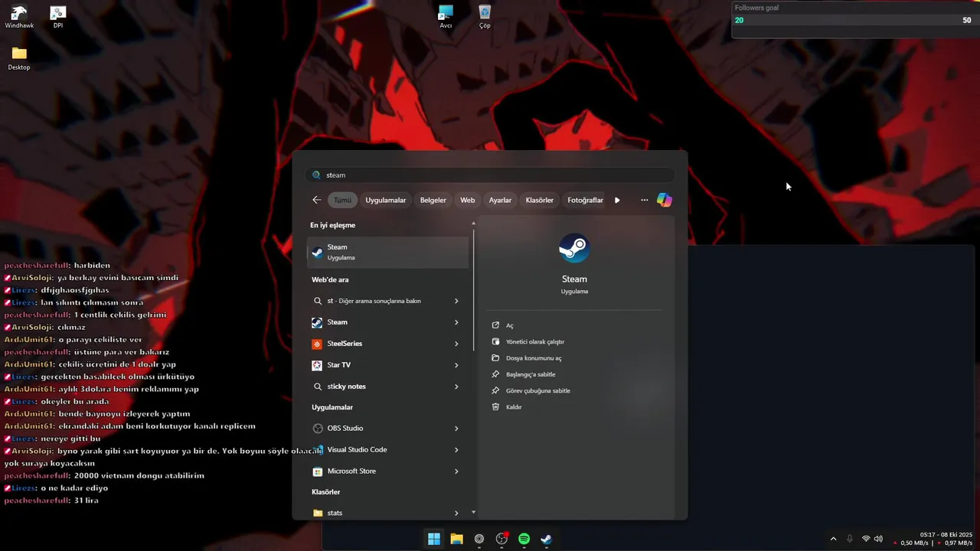
Task: Click the 'sticky notes' web search text
Action: point(346,386)
